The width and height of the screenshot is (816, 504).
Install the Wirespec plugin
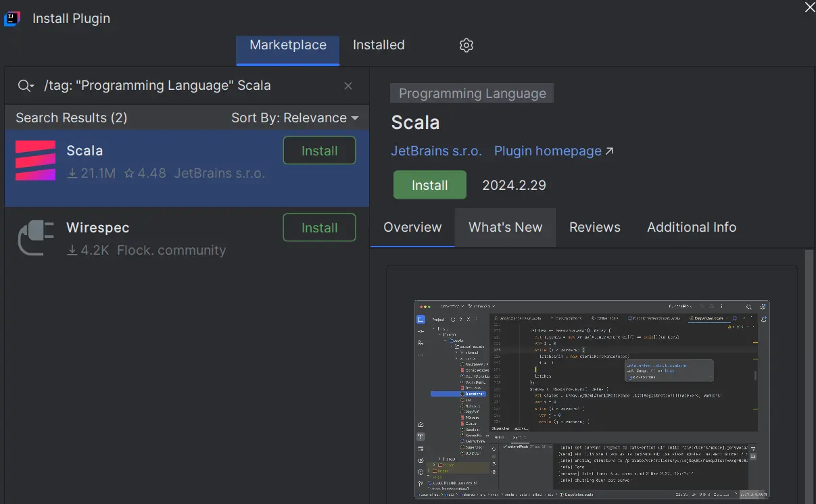click(x=319, y=228)
